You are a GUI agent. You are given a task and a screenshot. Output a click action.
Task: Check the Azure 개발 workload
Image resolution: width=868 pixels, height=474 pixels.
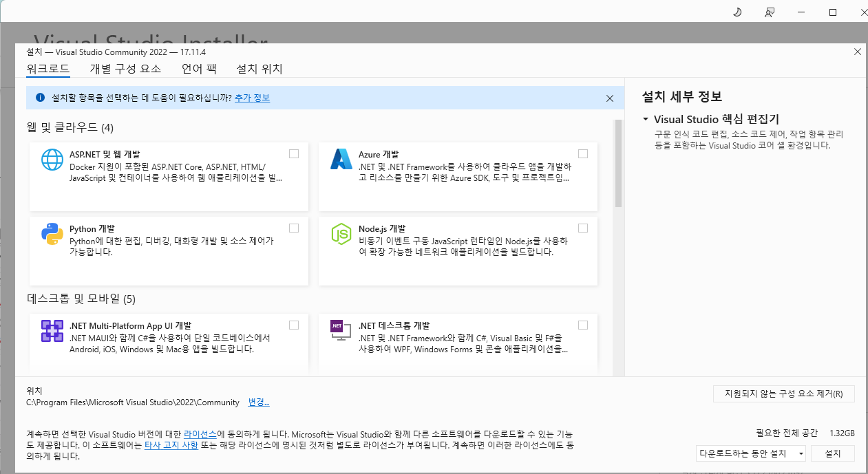(x=583, y=153)
